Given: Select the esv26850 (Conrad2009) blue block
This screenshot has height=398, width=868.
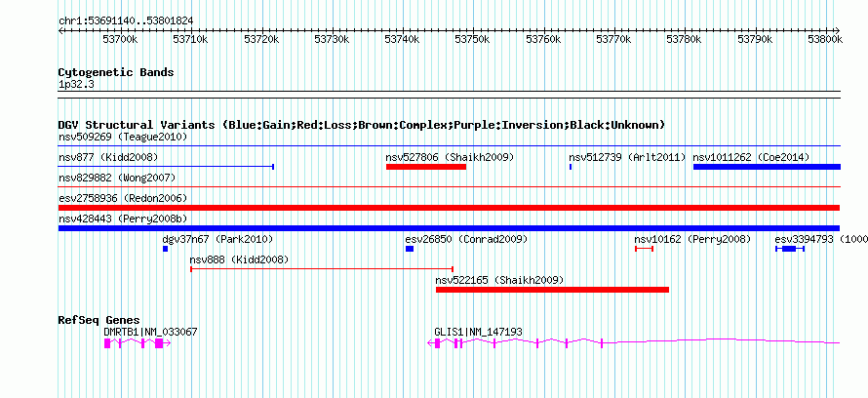Looking at the screenshot, I should pos(409,249).
